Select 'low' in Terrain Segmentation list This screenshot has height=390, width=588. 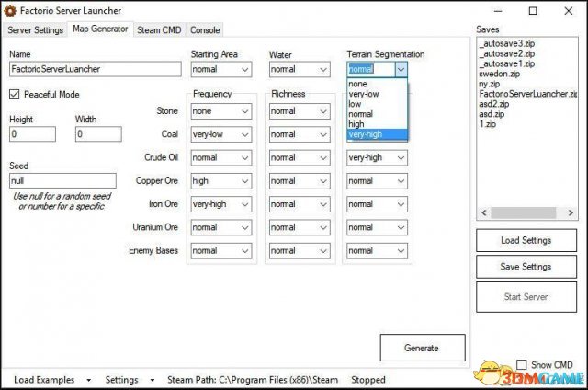click(377, 104)
